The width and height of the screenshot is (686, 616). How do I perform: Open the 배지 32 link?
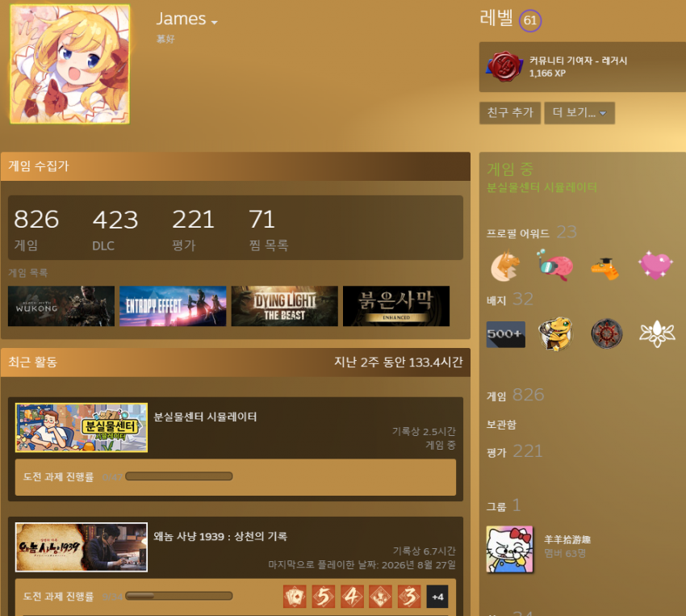[510, 300]
